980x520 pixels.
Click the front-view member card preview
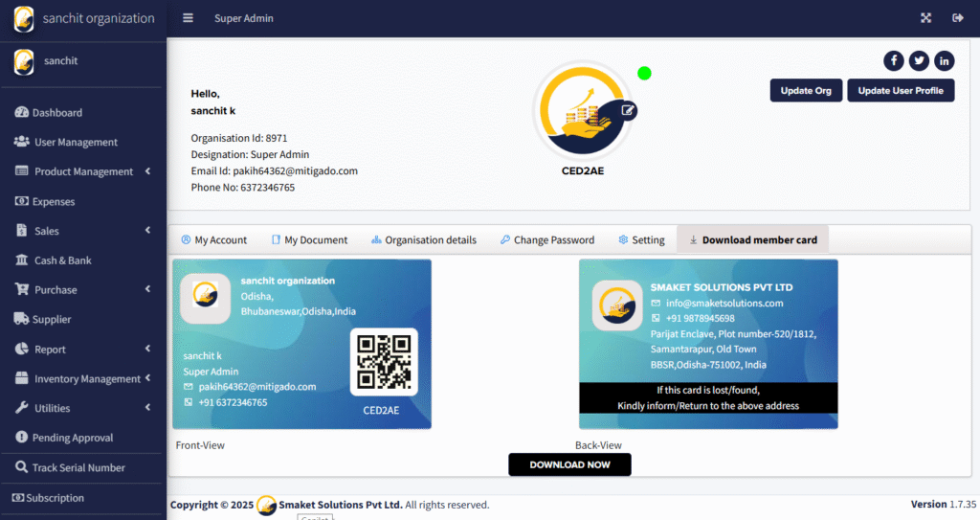[x=301, y=344]
